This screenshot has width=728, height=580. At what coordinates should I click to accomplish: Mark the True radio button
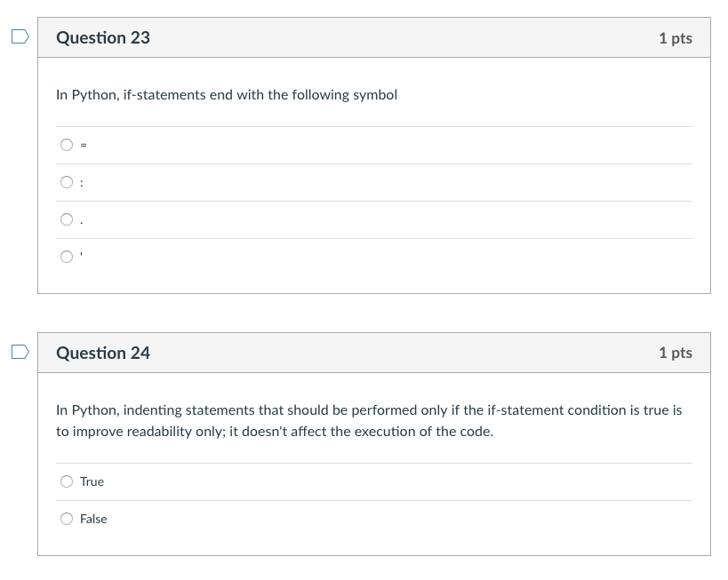click(x=67, y=481)
